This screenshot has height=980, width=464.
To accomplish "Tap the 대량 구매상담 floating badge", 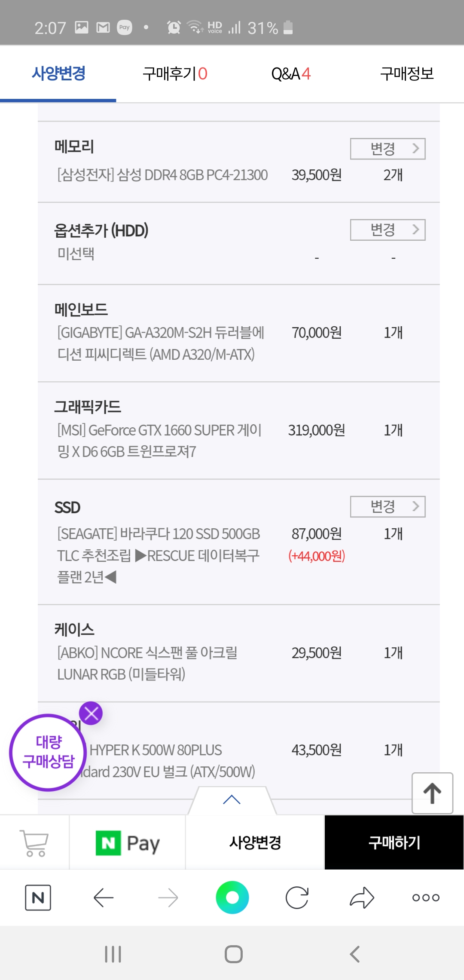I will point(48,752).
